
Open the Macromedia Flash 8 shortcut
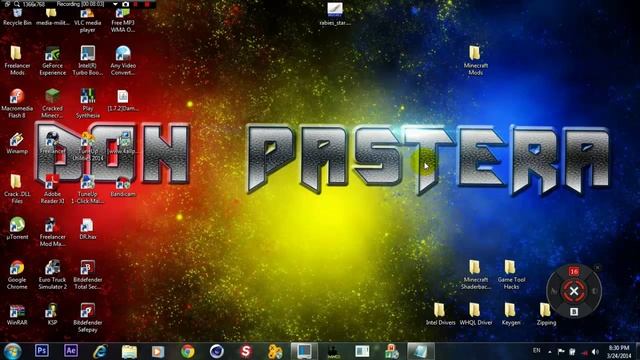pos(17,103)
